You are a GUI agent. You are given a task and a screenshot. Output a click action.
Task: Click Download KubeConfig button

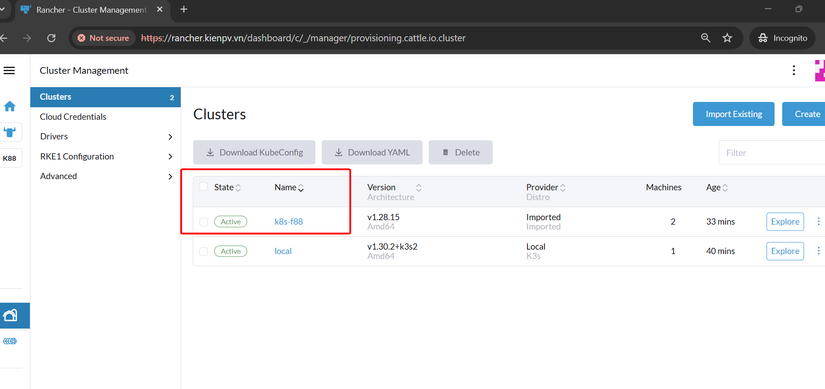pyautogui.click(x=254, y=152)
